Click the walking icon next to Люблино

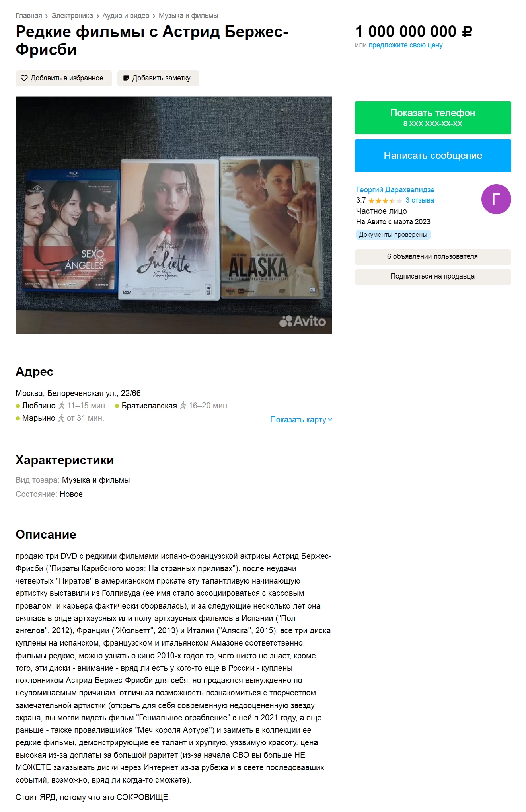[x=61, y=406]
